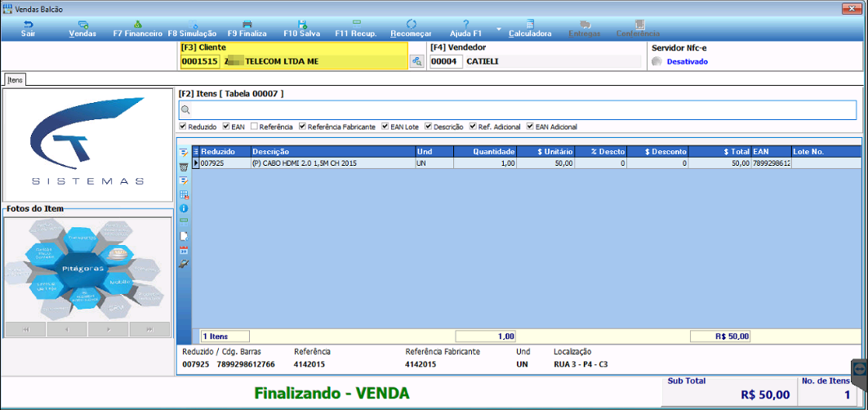The width and height of the screenshot is (868, 410).
Task: Click the Desativado server status link
Action: pos(687,62)
